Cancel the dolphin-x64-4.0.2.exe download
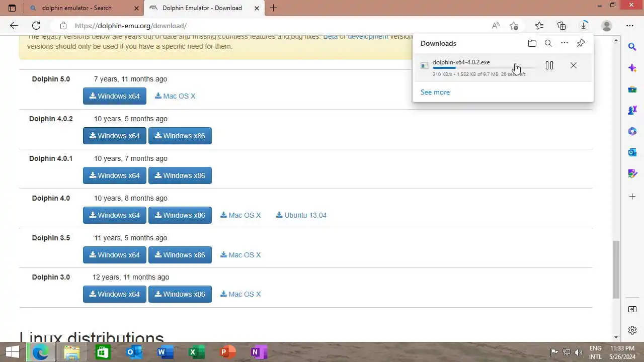644x362 pixels. [574, 65]
